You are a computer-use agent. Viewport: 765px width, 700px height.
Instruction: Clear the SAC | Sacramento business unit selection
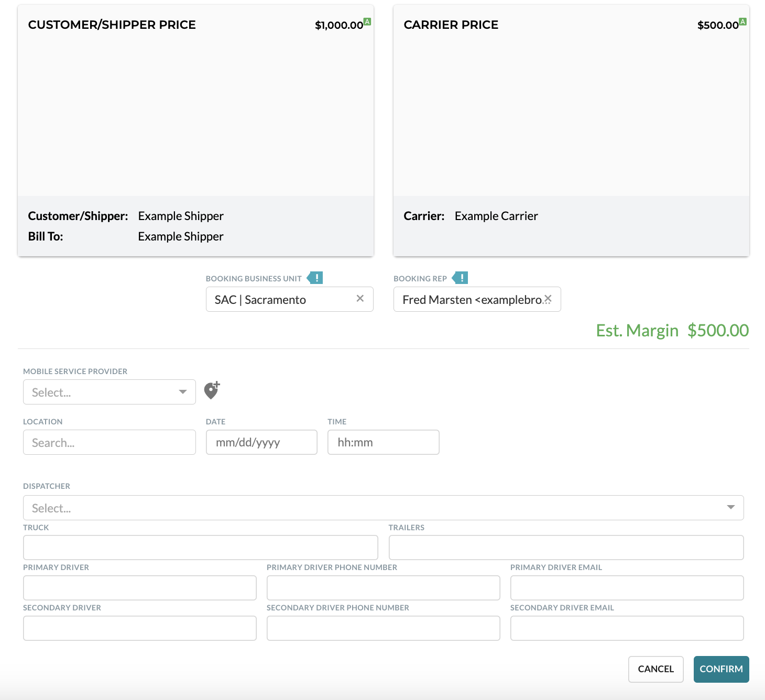360,299
